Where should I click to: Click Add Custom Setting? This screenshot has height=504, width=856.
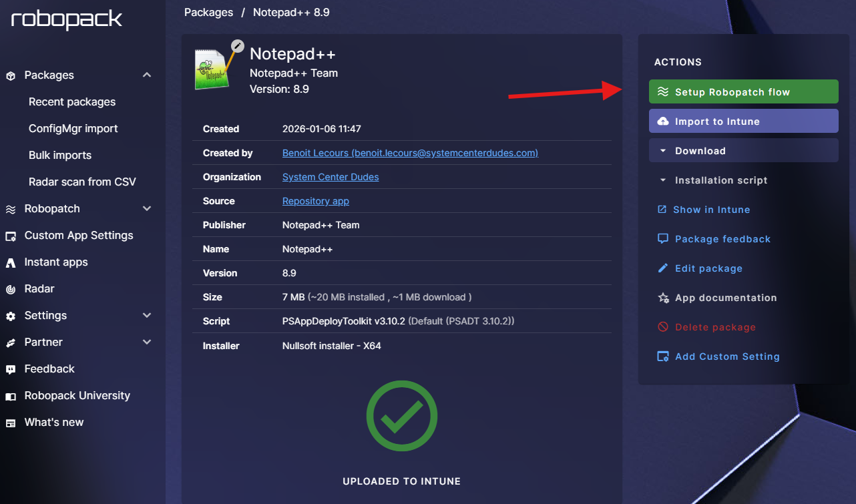pos(727,356)
